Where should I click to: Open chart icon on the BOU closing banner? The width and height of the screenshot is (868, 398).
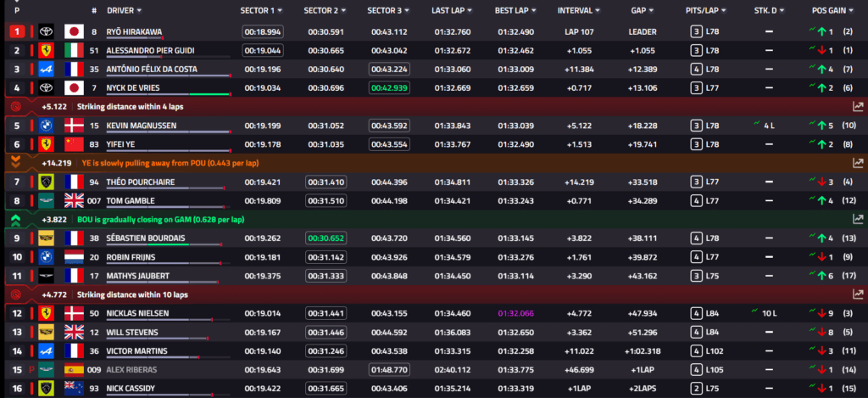pos(857,219)
